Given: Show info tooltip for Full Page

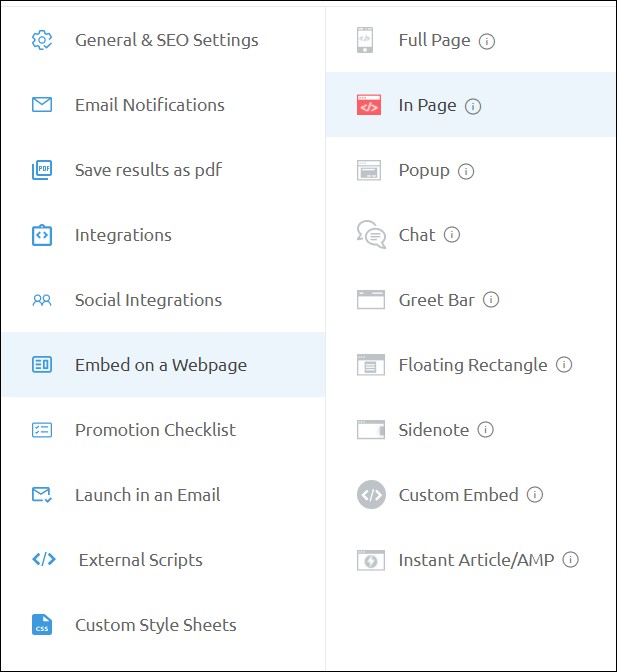Looking at the screenshot, I should coord(487,41).
